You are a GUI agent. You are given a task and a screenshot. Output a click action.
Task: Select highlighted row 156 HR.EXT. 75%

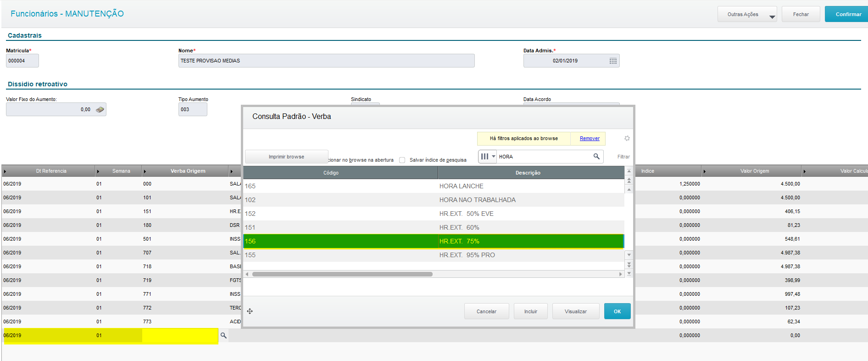pos(434,241)
